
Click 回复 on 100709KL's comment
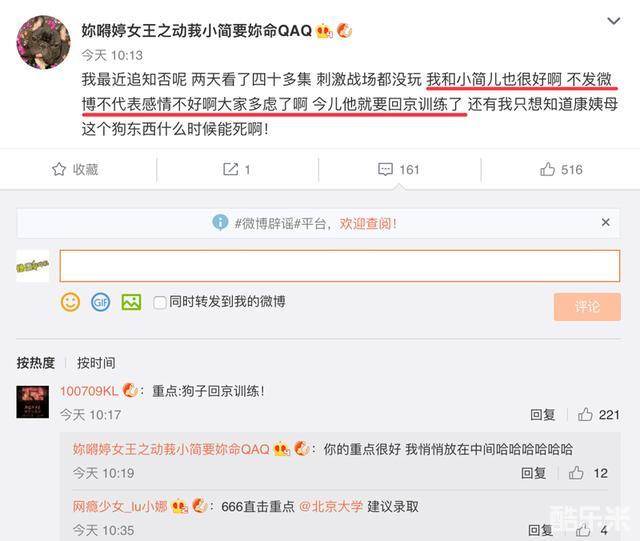(x=542, y=415)
